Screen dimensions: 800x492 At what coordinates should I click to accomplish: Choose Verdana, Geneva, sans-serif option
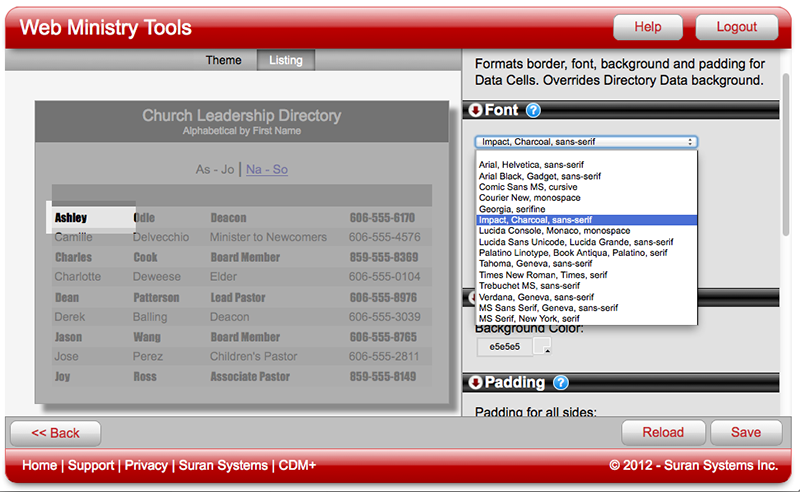click(x=536, y=297)
